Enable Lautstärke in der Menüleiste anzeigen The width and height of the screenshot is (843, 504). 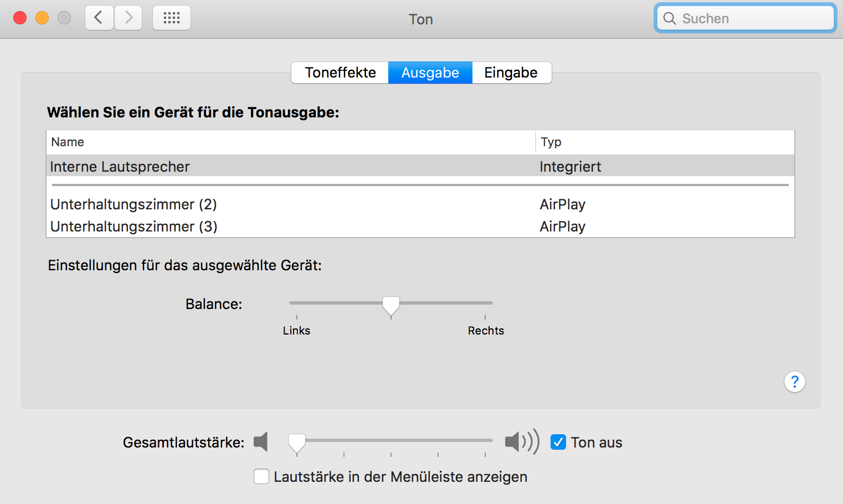tap(261, 476)
